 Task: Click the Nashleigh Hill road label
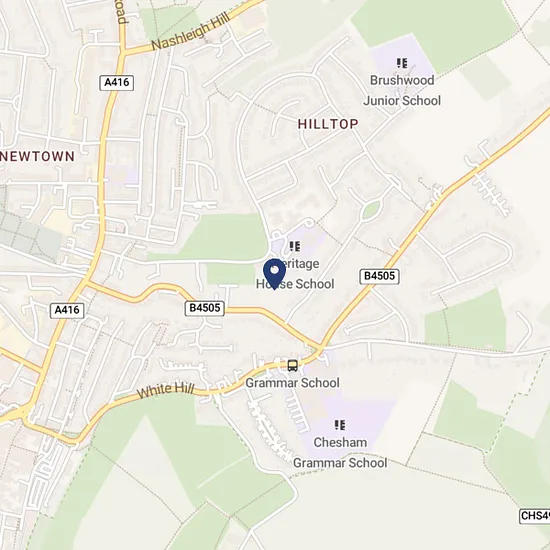click(191, 32)
